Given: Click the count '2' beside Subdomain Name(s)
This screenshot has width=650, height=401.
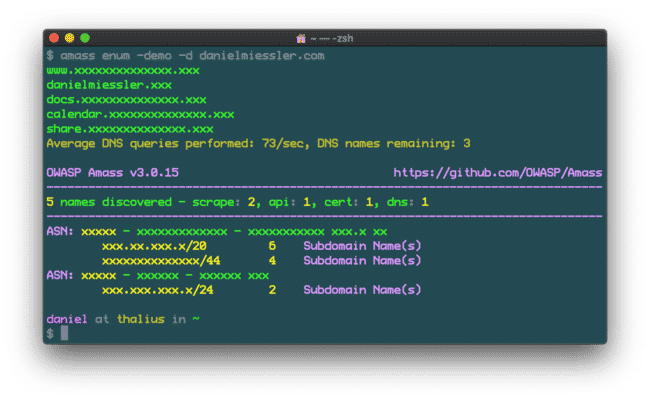Looking at the screenshot, I should [x=272, y=290].
